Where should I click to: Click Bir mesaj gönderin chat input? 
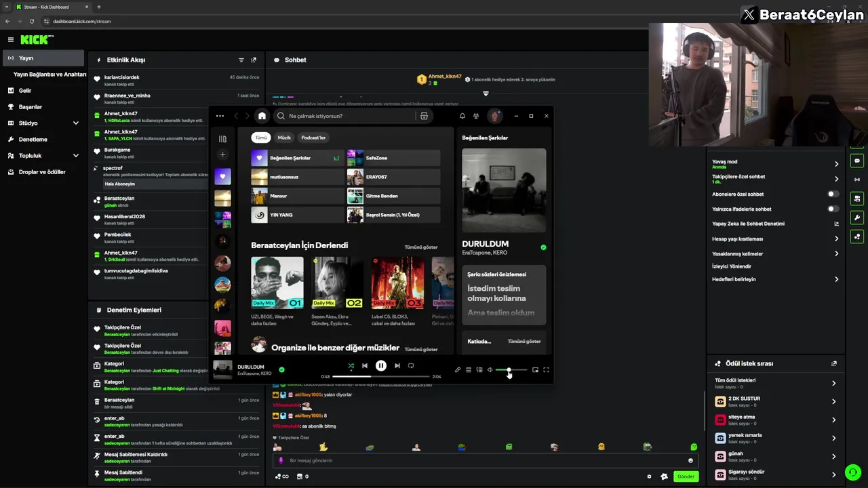click(x=486, y=461)
